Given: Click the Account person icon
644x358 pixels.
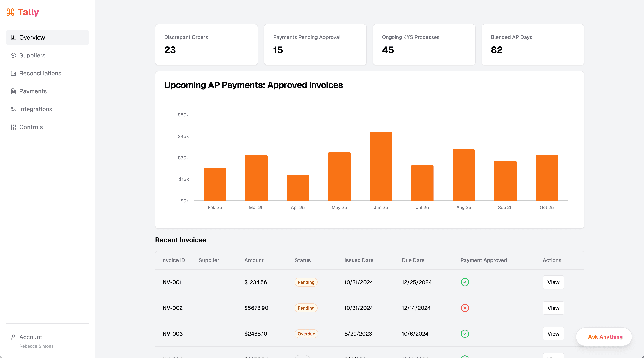Looking at the screenshot, I should pos(13,337).
